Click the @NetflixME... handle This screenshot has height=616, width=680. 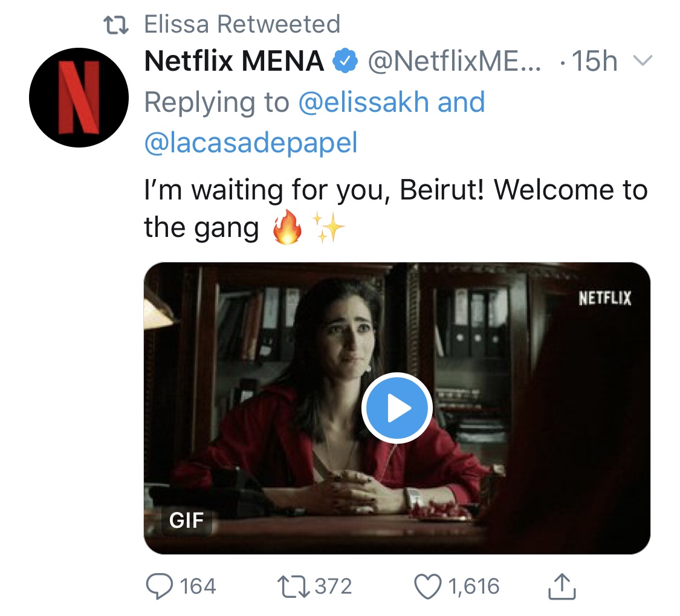point(456,62)
